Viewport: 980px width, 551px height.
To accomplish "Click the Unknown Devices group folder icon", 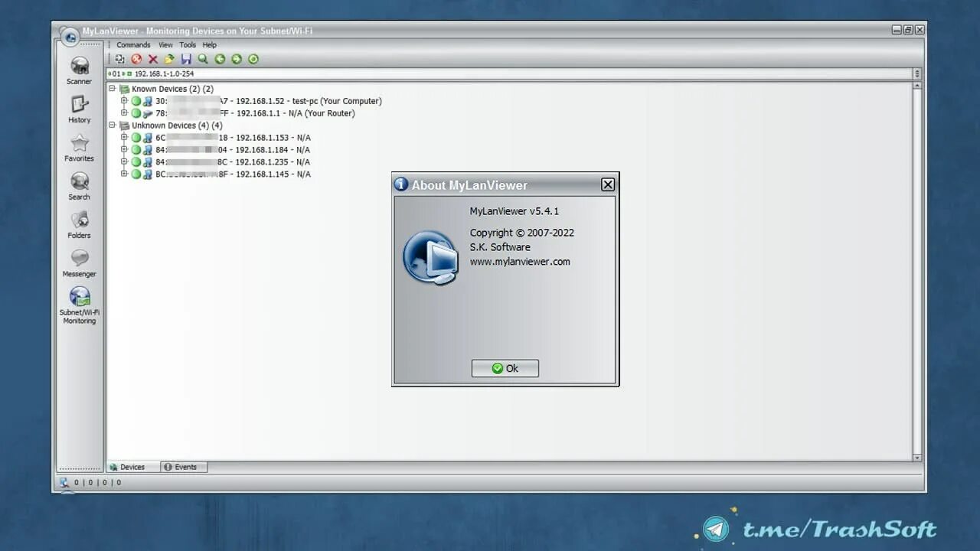I will tap(124, 126).
